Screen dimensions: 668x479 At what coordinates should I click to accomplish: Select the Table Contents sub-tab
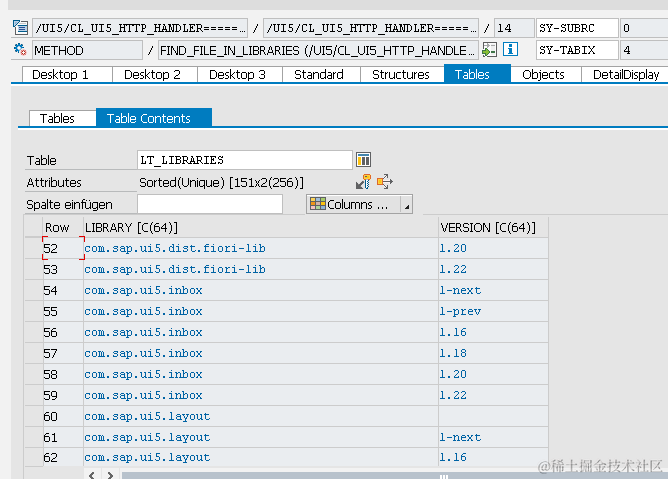[154, 118]
